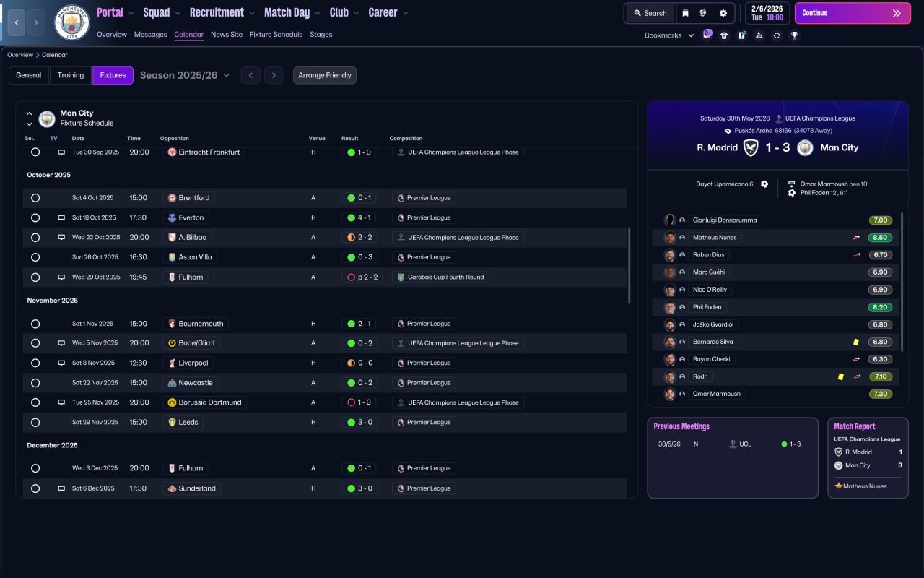
Task: Click the trophy bookmark icon
Action: [x=794, y=35]
